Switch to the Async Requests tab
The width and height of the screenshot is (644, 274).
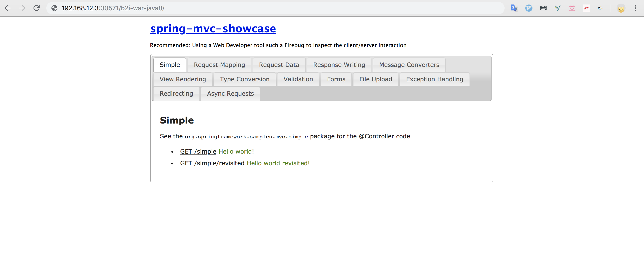pos(230,94)
